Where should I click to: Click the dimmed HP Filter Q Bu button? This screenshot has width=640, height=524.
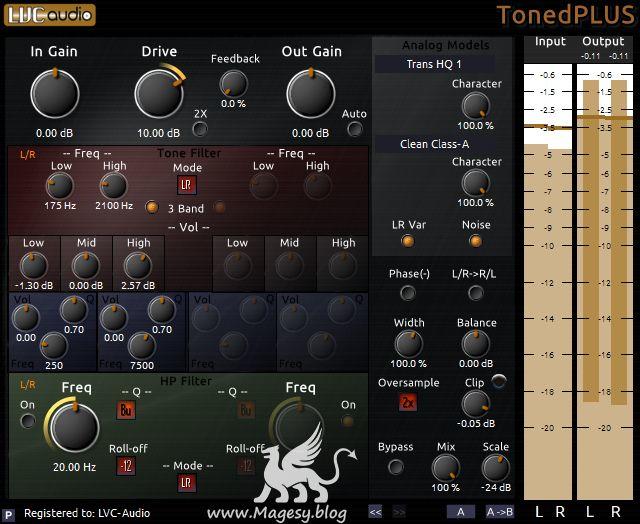coord(246,410)
